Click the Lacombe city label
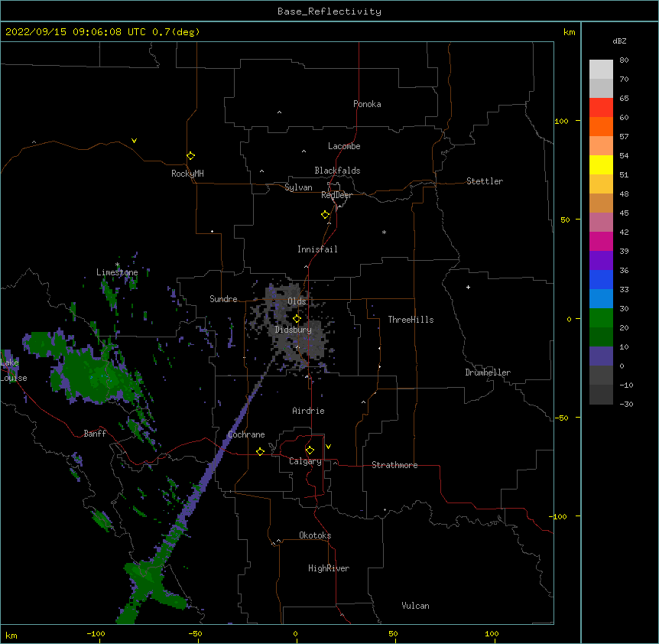 [x=344, y=146]
